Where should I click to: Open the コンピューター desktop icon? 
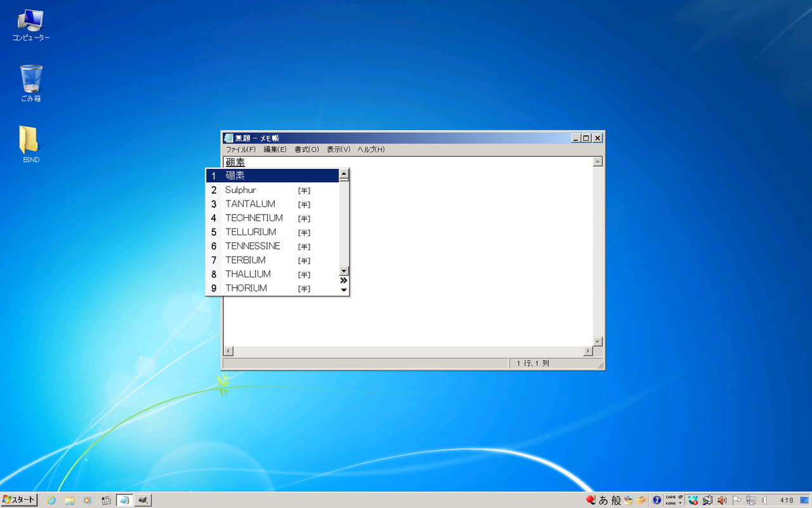(30, 25)
